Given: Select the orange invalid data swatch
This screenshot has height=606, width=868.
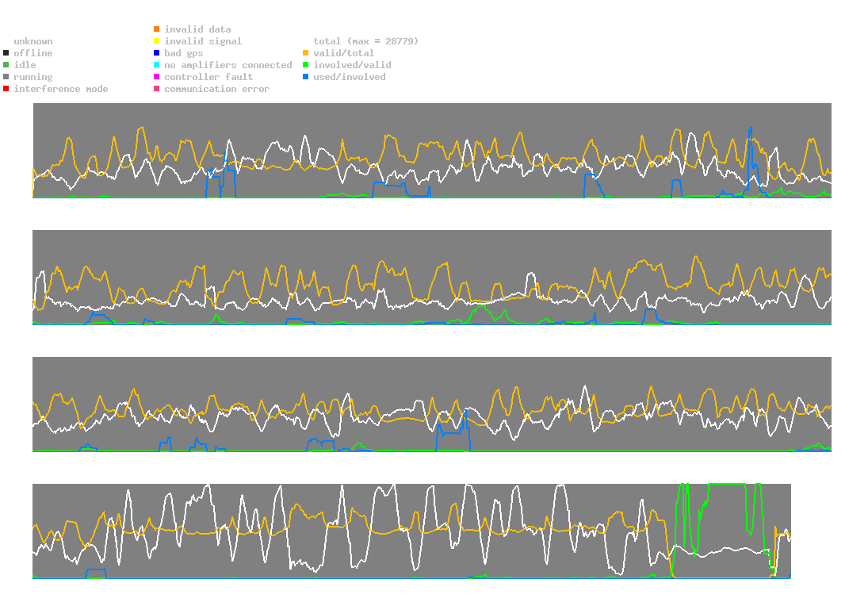Looking at the screenshot, I should point(157,29).
